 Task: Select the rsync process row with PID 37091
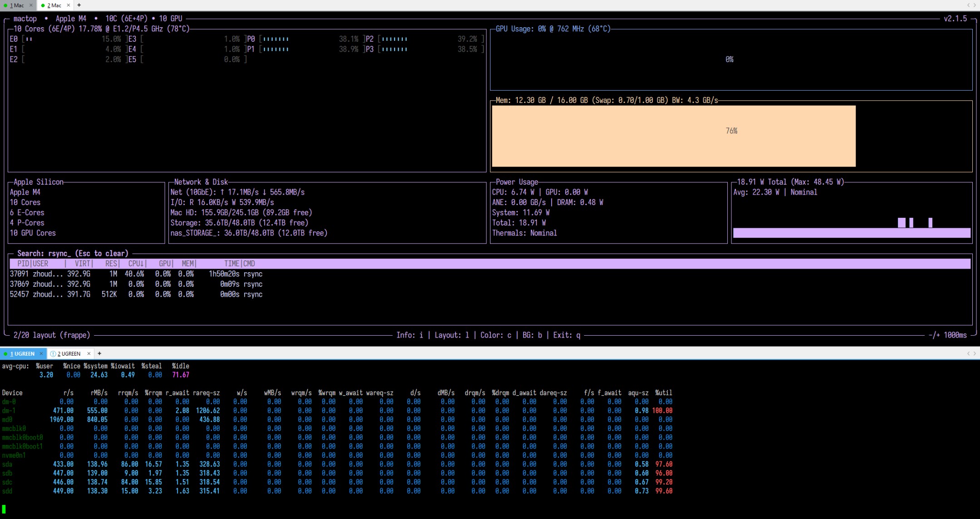coord(490,274)
